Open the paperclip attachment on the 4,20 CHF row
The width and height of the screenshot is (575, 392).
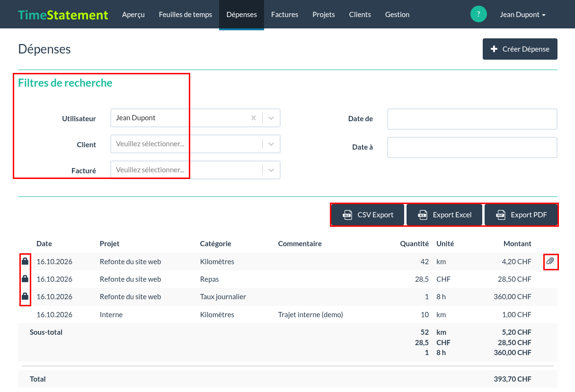tap(550, 261)
